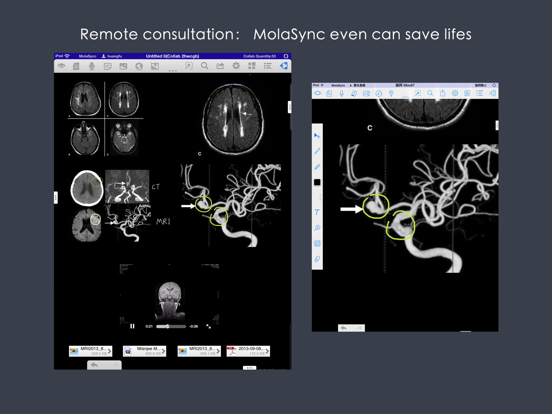
Task: Insert picture via image icon in left toolbar
Action: tap(123, 66)
